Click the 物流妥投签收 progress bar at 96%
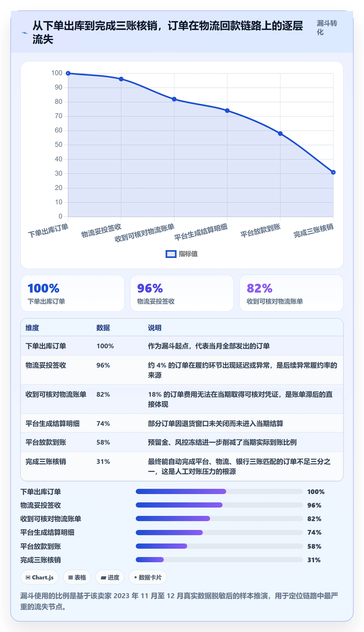This screenshot has height=632, width=364. [219, 505]
